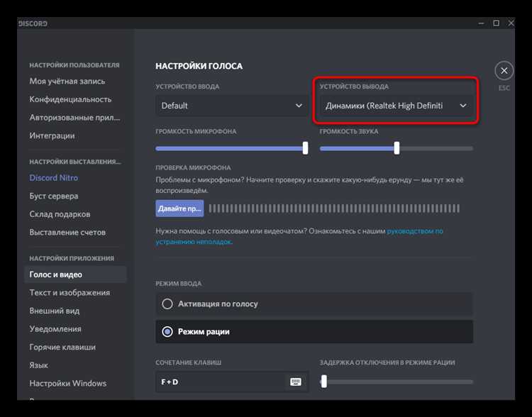Open Настройки Windows section

click(68, 384)
